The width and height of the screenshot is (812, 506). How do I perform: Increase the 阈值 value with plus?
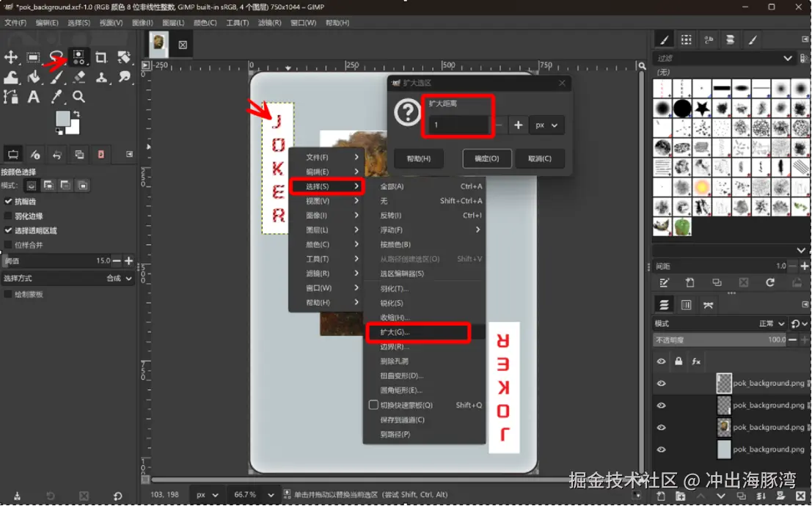(x=128, y=261)
